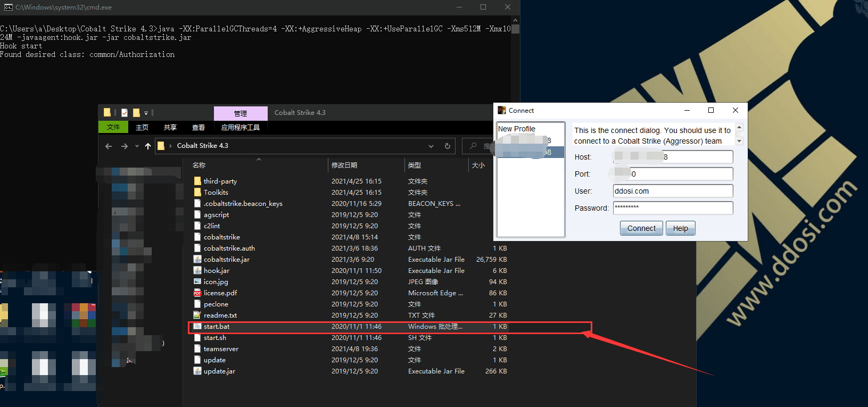Open the 应用程序工具 ribbon tab
Screen dimensions: 868x407
[x=241, y=127]
